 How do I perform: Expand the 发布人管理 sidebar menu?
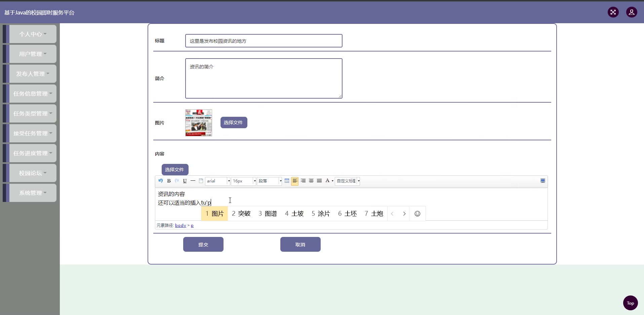click(x=33, y=74)
